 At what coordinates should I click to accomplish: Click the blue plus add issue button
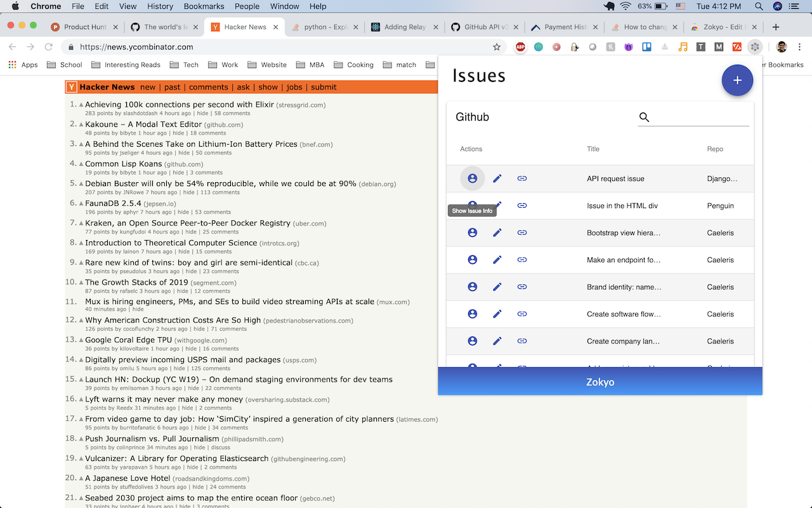coord(737,81)
